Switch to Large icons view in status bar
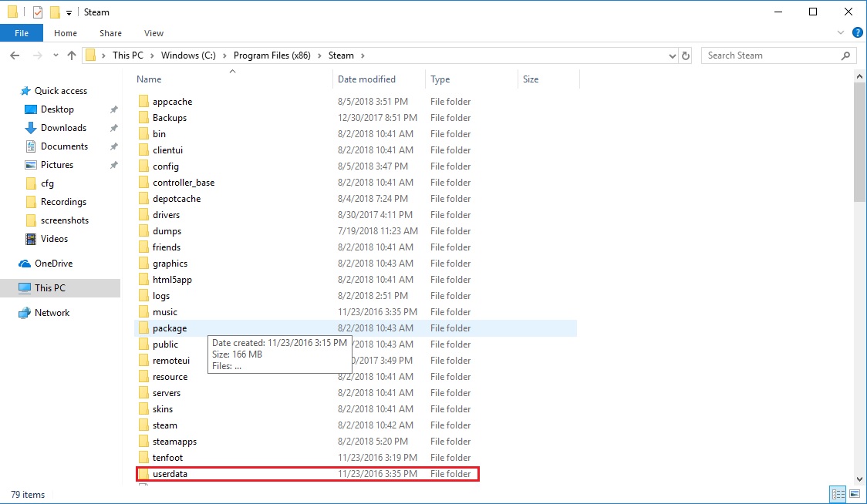 [855, 493]
